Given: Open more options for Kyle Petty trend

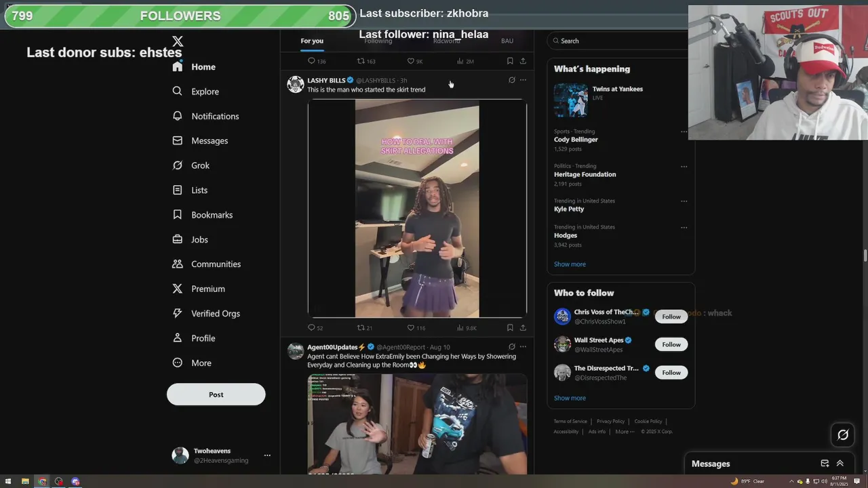Looking at the screenshot, I should [x=684, y=201].
